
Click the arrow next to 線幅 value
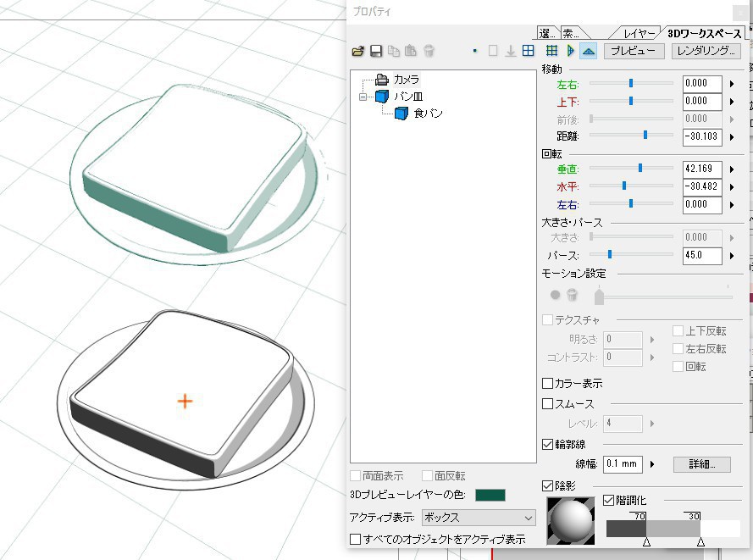pyautogui.click(x=651, y=463)
